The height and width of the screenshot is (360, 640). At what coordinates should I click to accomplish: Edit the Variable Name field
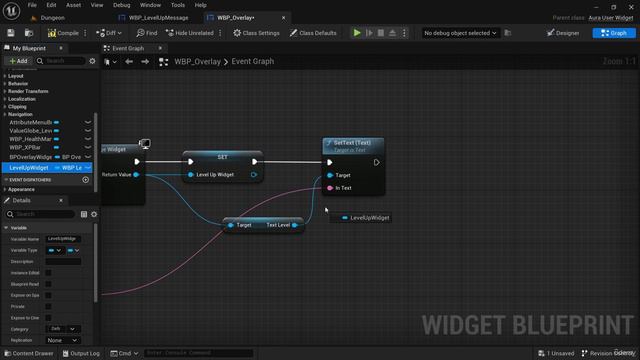[63, 239]
